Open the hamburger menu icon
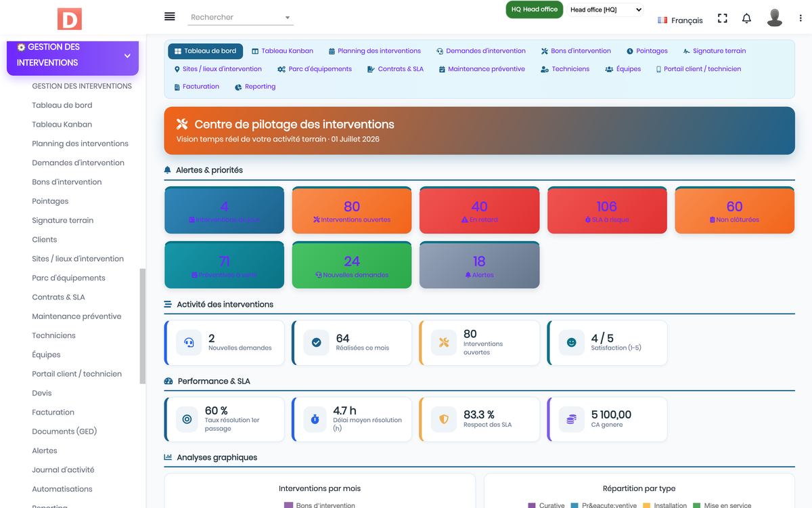 click(x=170, y=16)
